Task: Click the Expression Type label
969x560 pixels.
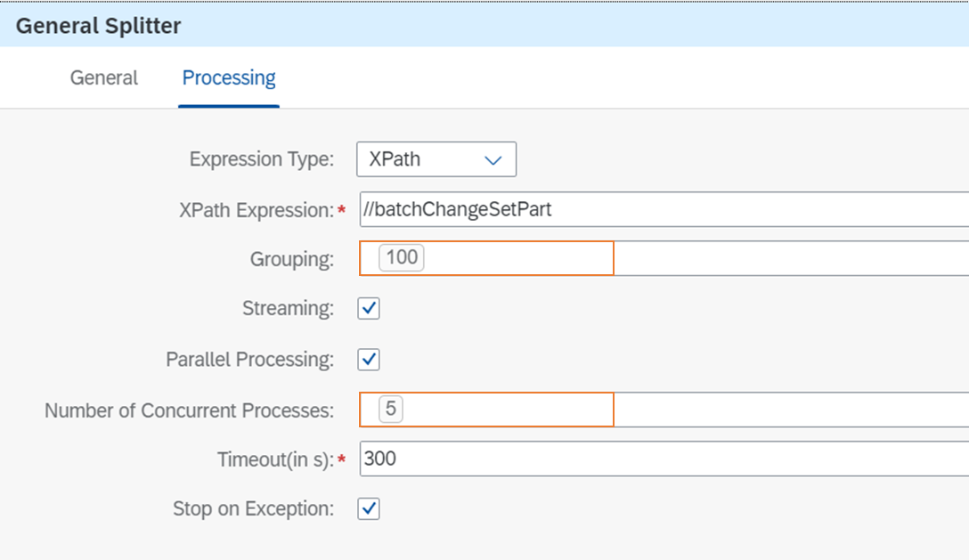Action: pyautogui.click(x=261, y=160)
